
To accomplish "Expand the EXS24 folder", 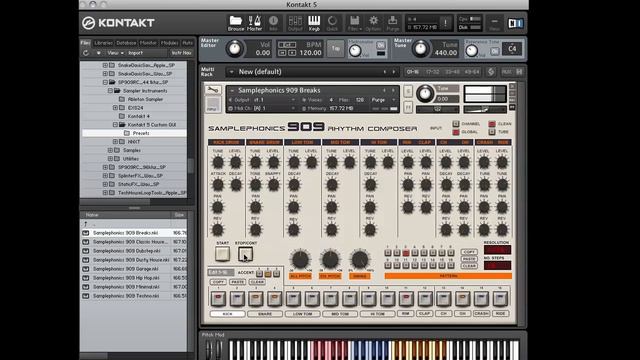I will (115, 108).
